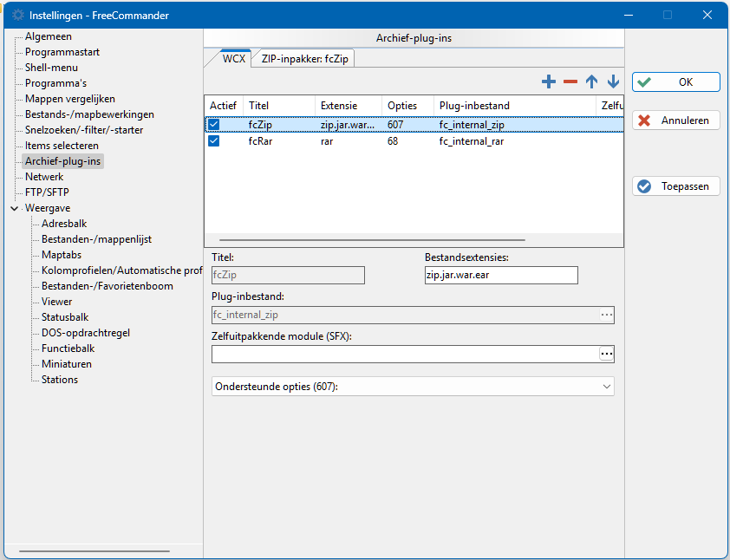
Task: Click the Annuleren button
Action: point(676,120)
